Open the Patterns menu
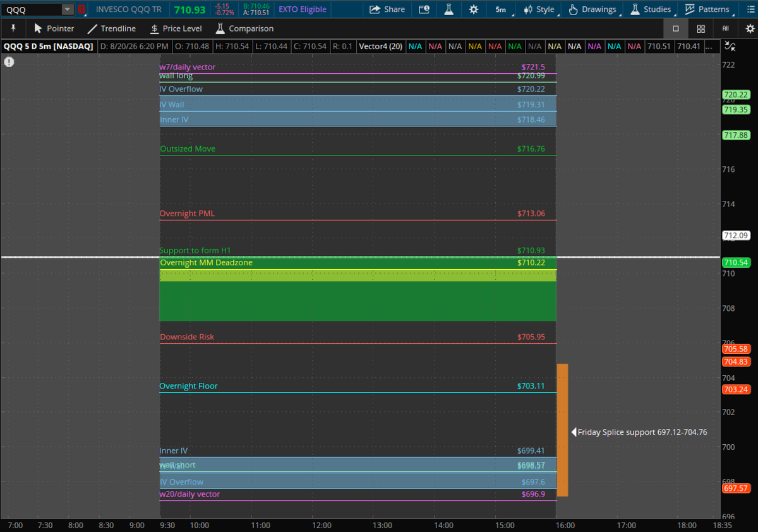This screenshot has width=758, height=532. click(x=707, y=9)
